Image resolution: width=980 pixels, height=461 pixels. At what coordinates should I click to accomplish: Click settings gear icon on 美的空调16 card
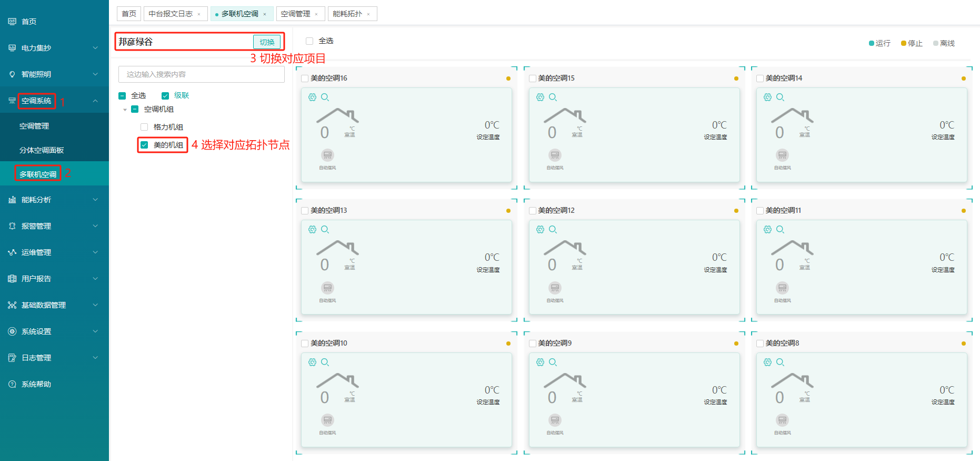tap(312, 97)
